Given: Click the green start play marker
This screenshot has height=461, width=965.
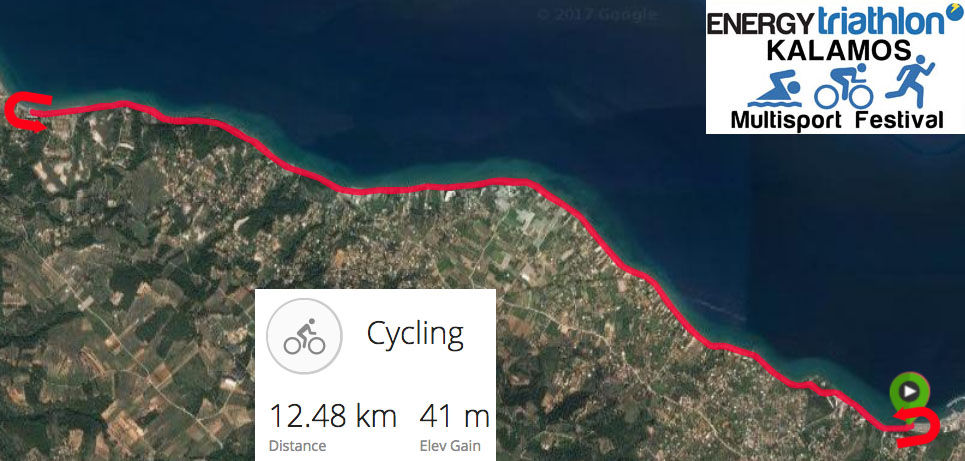Looking at the screenshot, I should (x=909, y=391).
